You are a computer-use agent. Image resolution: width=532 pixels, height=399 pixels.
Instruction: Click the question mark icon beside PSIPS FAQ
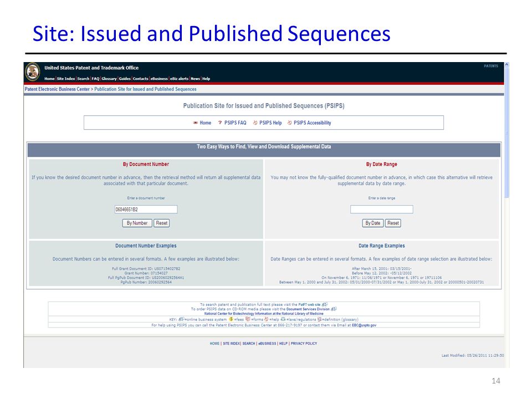220,123
